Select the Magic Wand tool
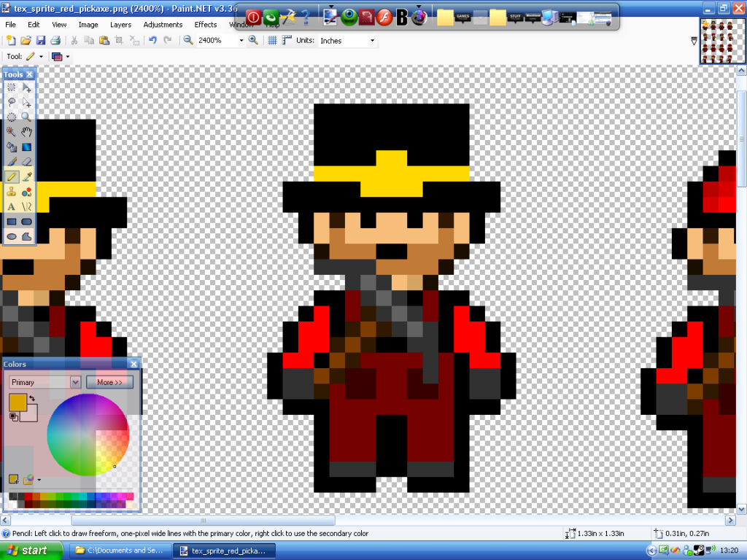The image size is (747, 560). (x=12, y=132)
